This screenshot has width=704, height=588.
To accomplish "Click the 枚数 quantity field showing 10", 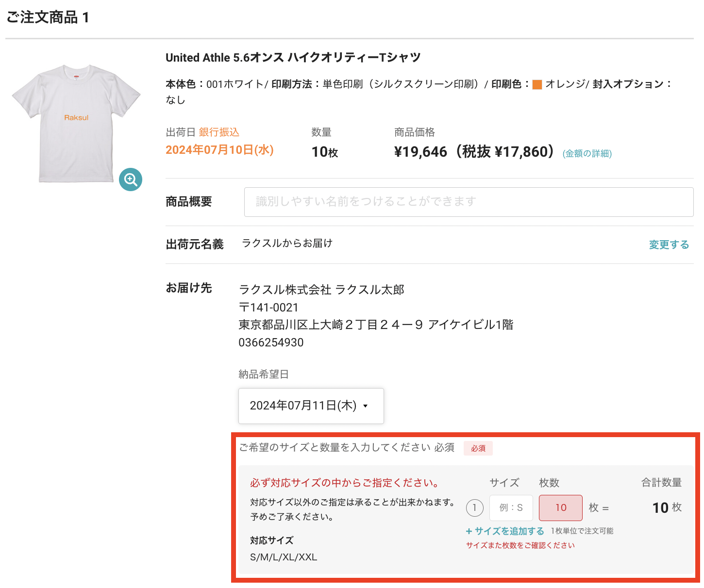I will (561, 508).
